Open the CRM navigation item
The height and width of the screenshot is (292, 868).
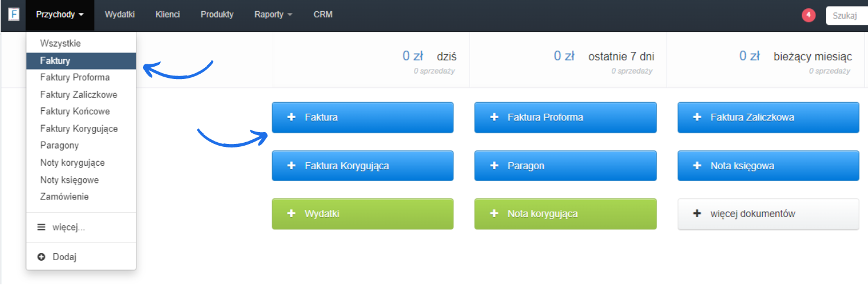pos(323,15)
